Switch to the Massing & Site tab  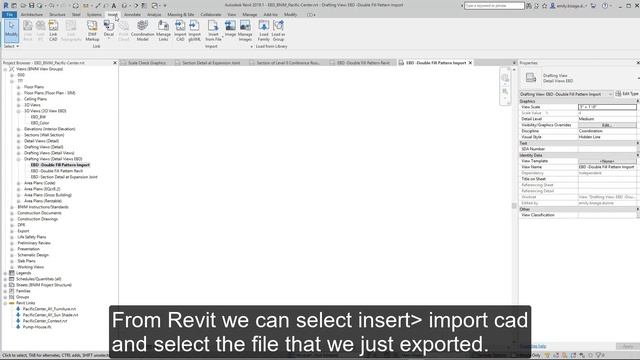point(181,14)
